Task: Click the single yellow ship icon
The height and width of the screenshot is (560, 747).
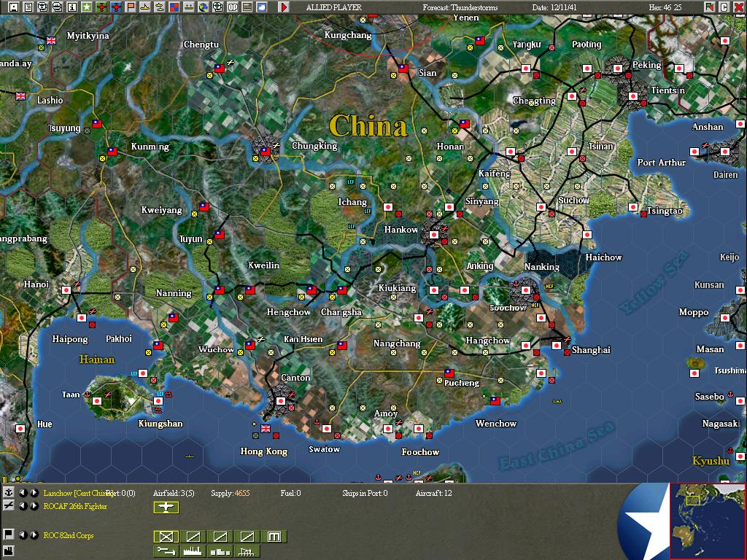Action: [x=145, y=7]
